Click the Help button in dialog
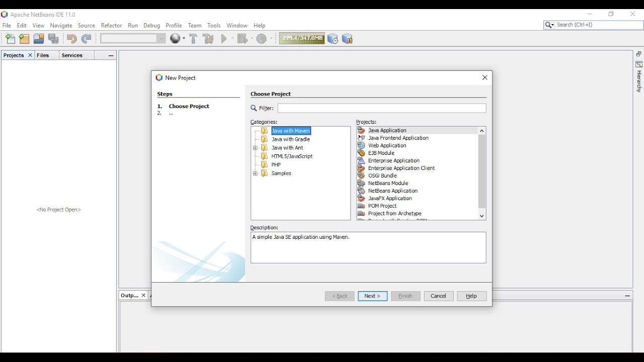Image resolution: width=644 pixels, height=362 pixels. click(x=471, y=296)
